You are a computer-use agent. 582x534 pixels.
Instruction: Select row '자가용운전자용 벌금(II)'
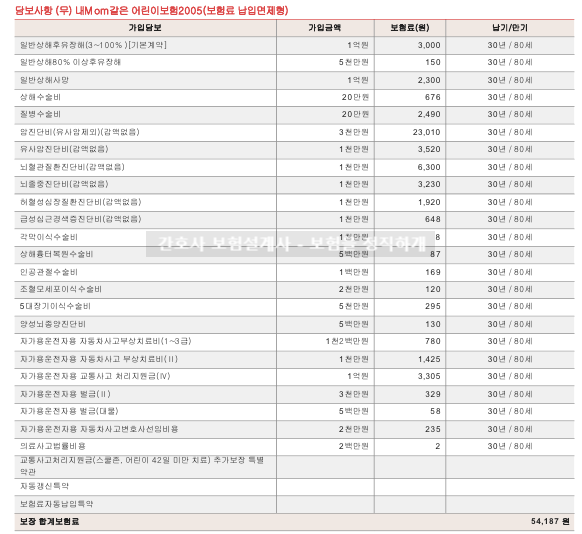coord(294,394)
